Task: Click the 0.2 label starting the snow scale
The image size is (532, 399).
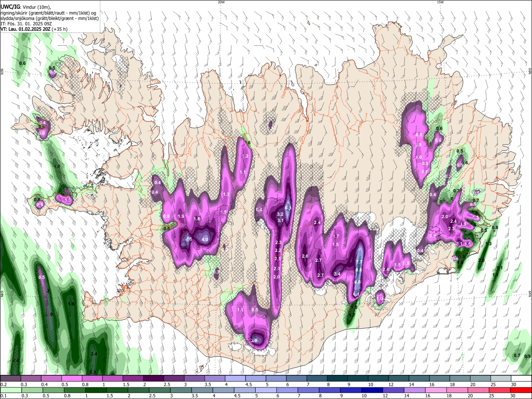Action: 3,384
